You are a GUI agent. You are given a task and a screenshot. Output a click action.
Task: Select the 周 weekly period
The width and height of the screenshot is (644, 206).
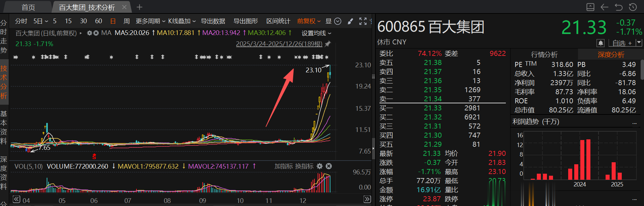tap(126, 21)
